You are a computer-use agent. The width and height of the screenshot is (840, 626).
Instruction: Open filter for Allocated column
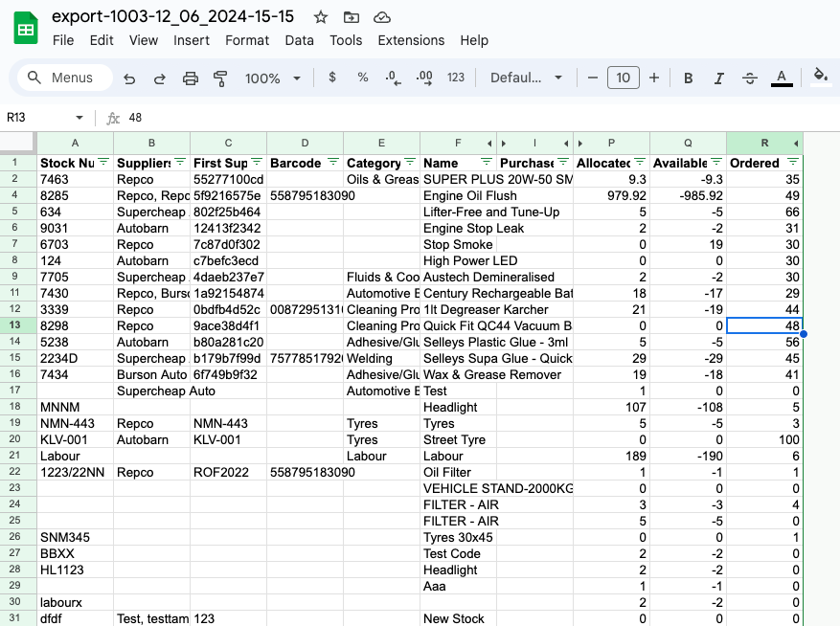640,162
